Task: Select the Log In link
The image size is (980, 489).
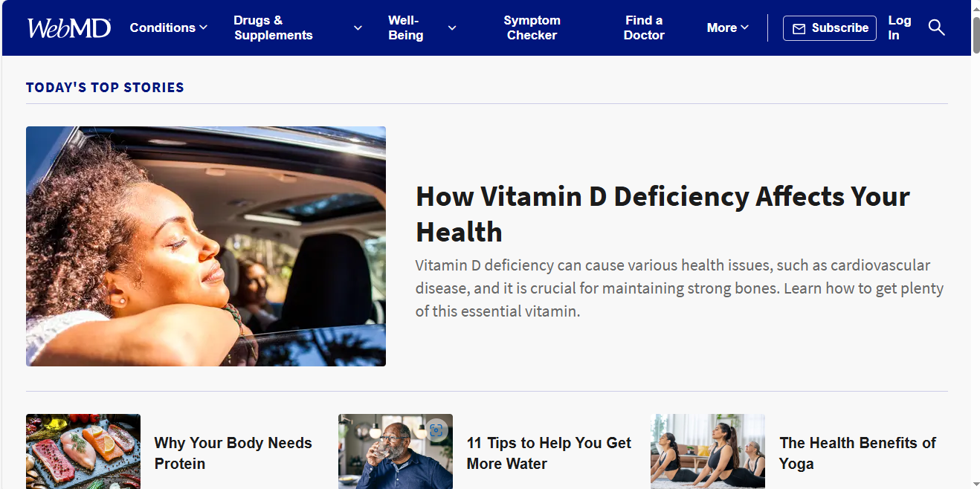Action: 899,28
